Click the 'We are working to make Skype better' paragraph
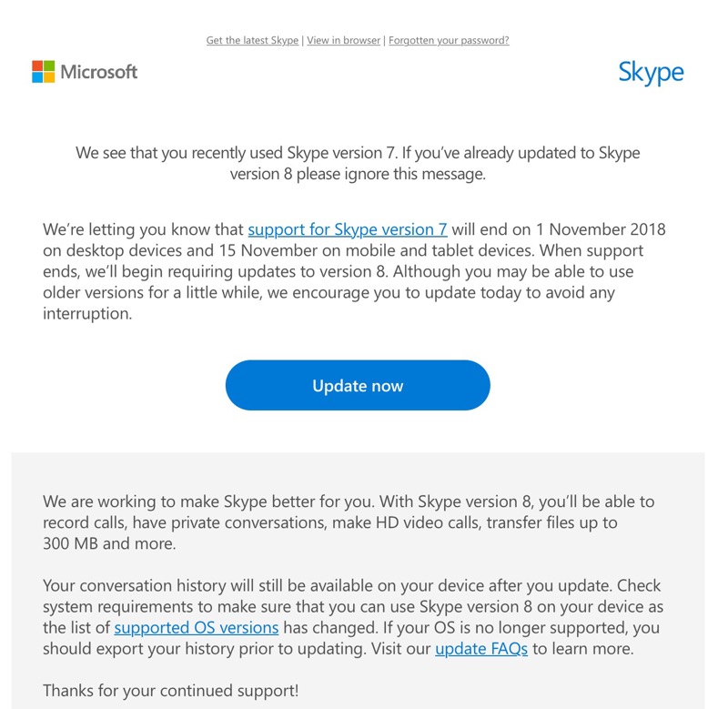This screenshot has height=709, width=728. 349,522
